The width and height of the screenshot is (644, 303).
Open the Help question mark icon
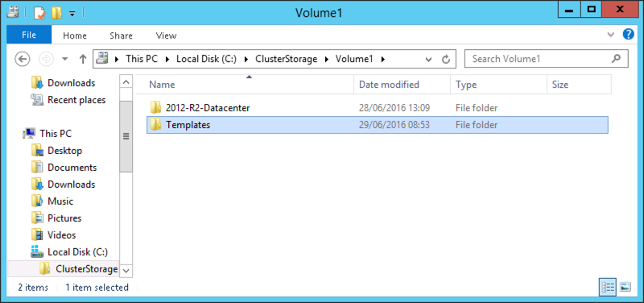pyautogui.click(x=629, y=34)
